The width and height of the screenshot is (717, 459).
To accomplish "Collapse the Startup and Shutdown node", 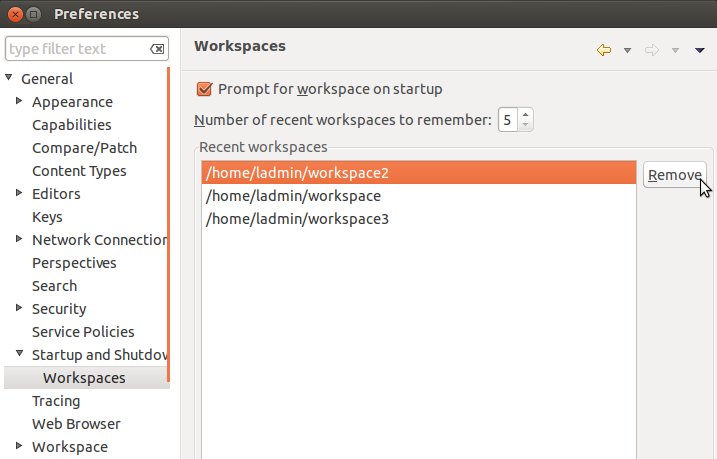I will 19,353.
